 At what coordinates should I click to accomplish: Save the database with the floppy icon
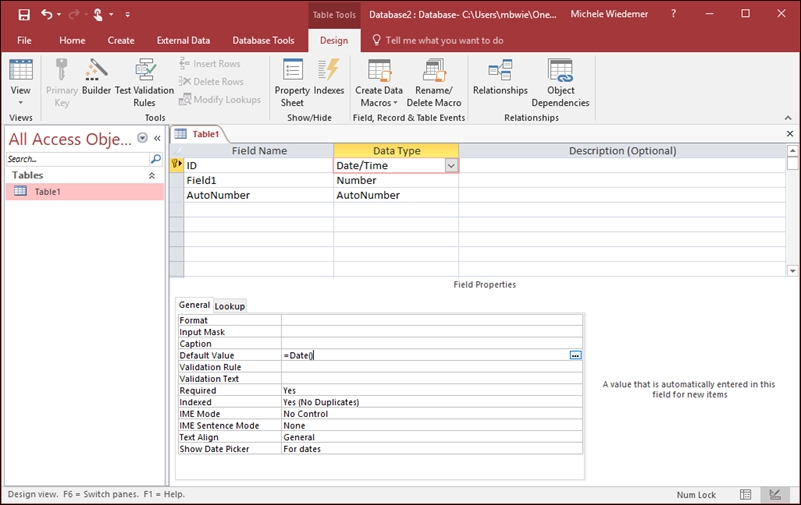[x=24, y=15]
